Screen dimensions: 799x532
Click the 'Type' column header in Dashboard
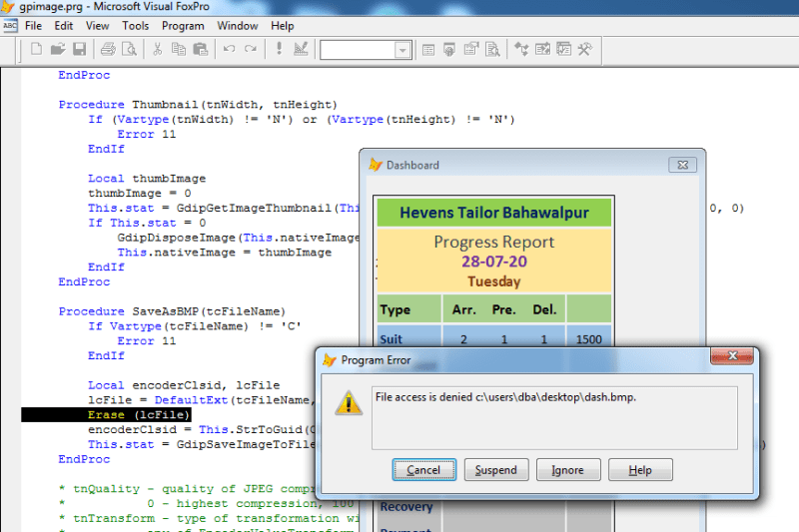click(x=395, y=309)
